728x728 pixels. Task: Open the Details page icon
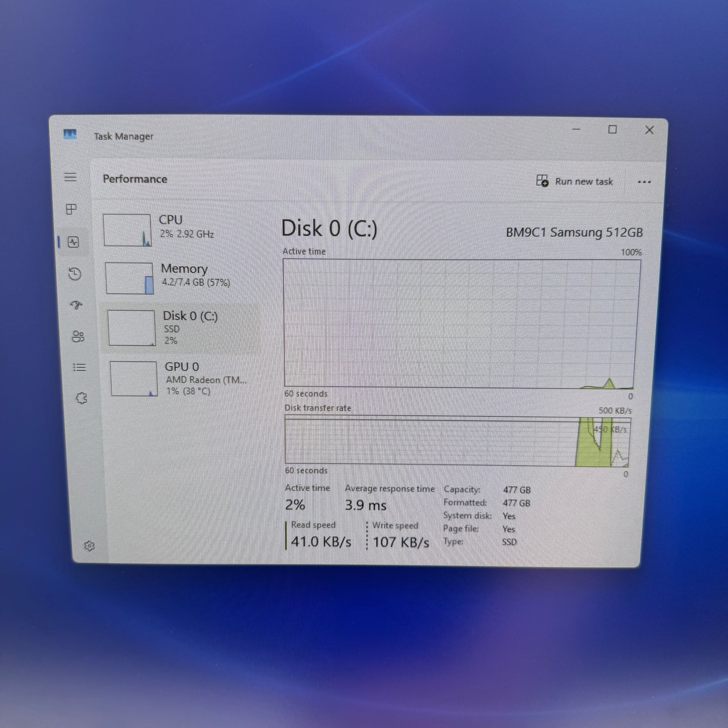click(80, 367)
